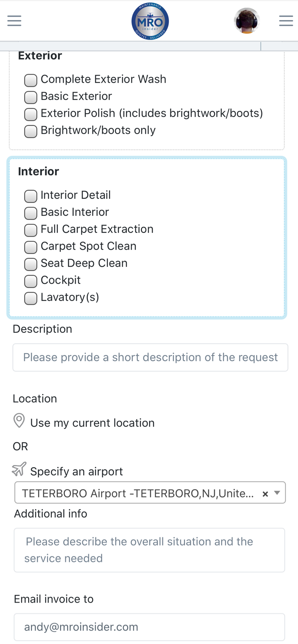Check Complete Exterior Wash
The height and width of the screenshot is (644, 298).
pyautogui.click(x=31, y=80)
